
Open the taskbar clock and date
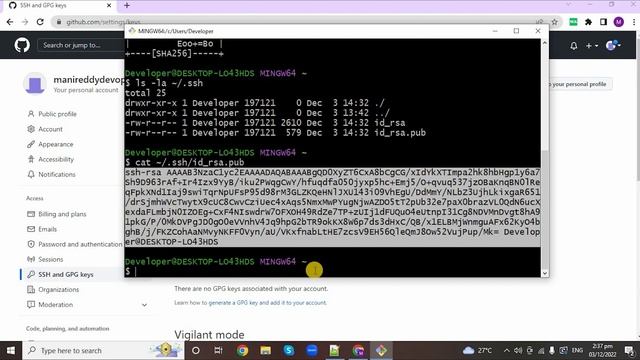point(602,350)
